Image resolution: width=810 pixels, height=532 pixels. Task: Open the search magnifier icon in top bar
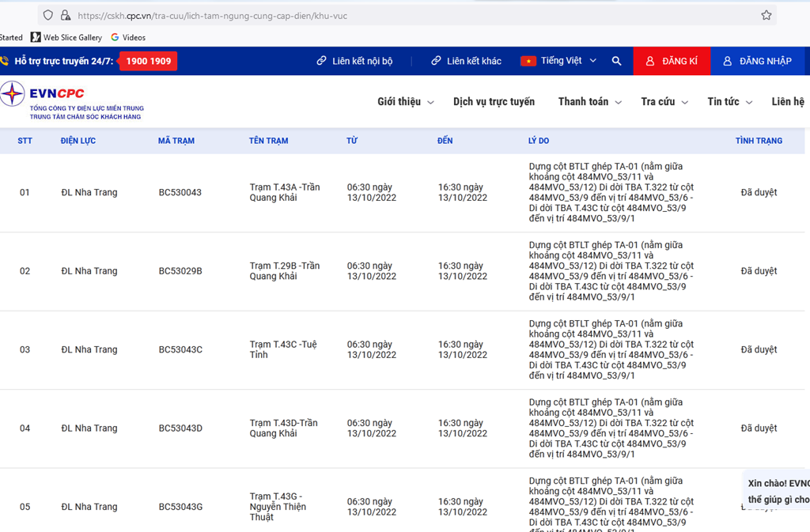pyautogui.click(x=616, y=61)
